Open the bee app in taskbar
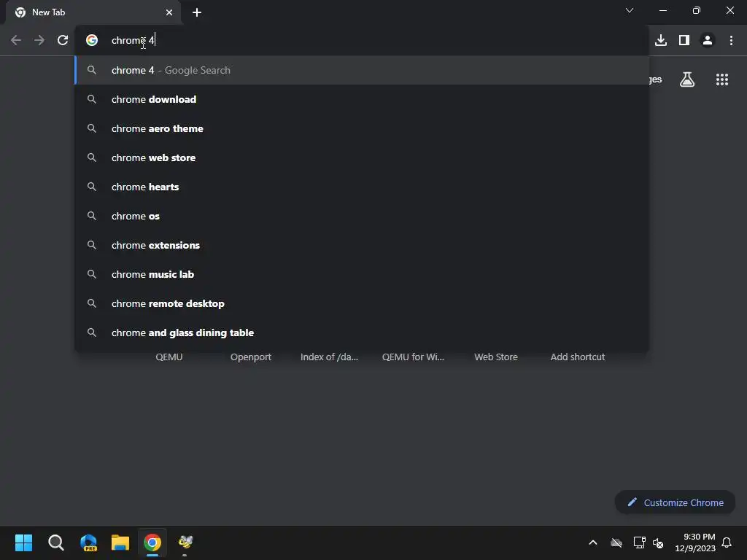 pyautogui.click(x=185, y=542)
